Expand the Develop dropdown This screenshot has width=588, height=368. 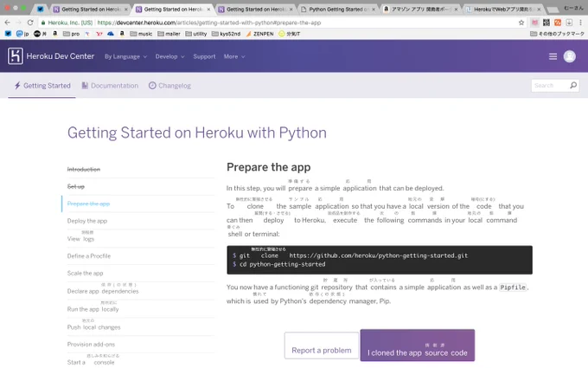[x=169, y=56]
